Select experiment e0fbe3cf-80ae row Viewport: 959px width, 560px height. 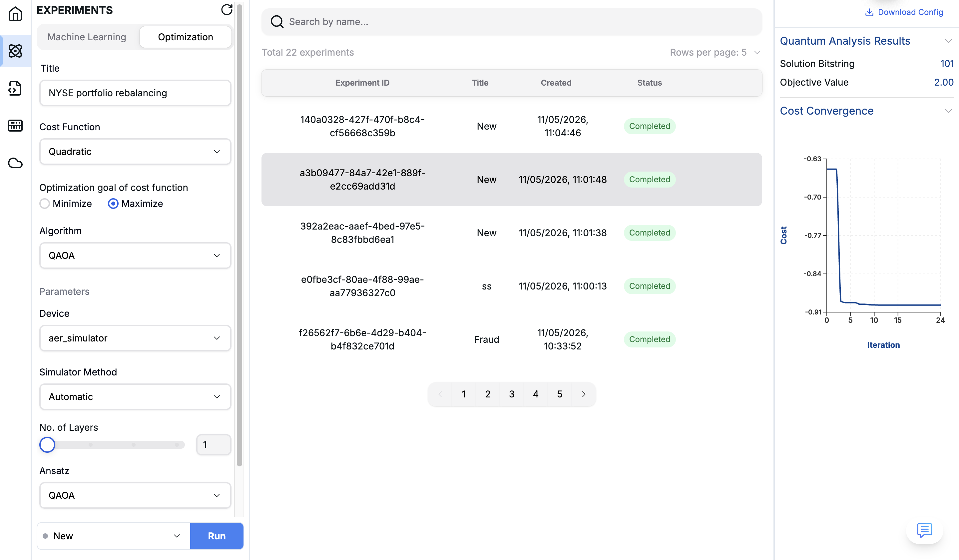click(x=511, y=286)
